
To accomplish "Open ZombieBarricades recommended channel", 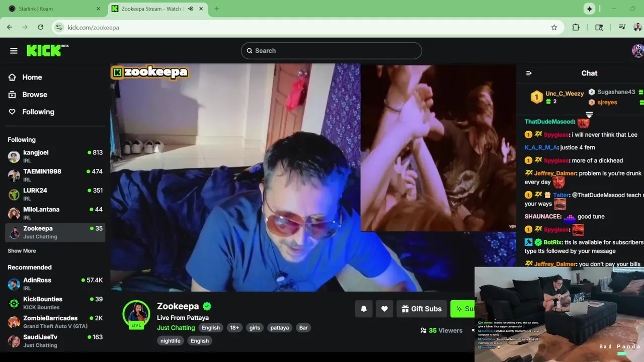I will (55, 322).
